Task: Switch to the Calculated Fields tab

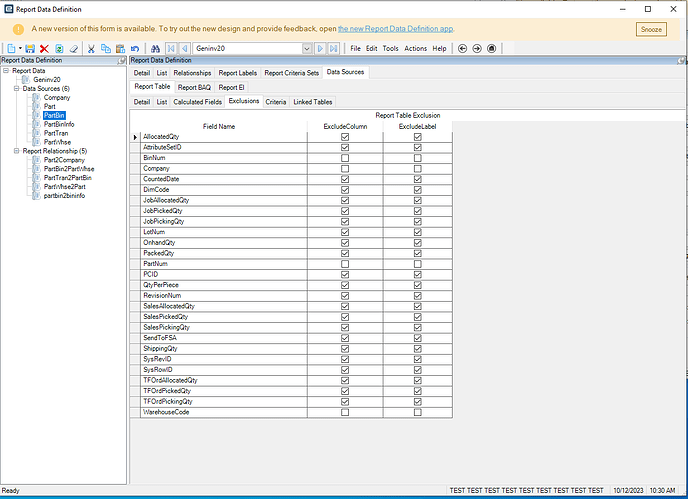Action: point(197,102)
